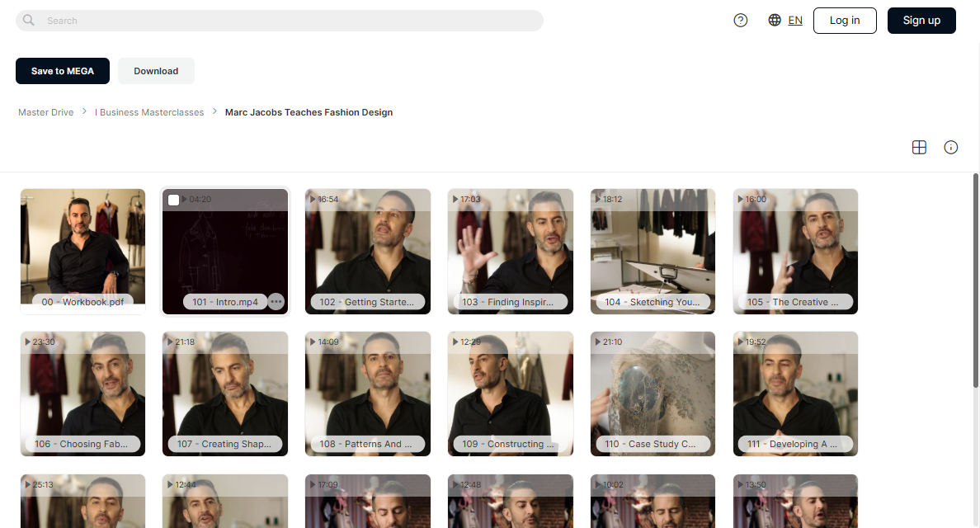The height and width of the screenshot is (528, 980).
Task: Click the 101 - Intro.mp4 file name label
Action: [x=225, y=302]
